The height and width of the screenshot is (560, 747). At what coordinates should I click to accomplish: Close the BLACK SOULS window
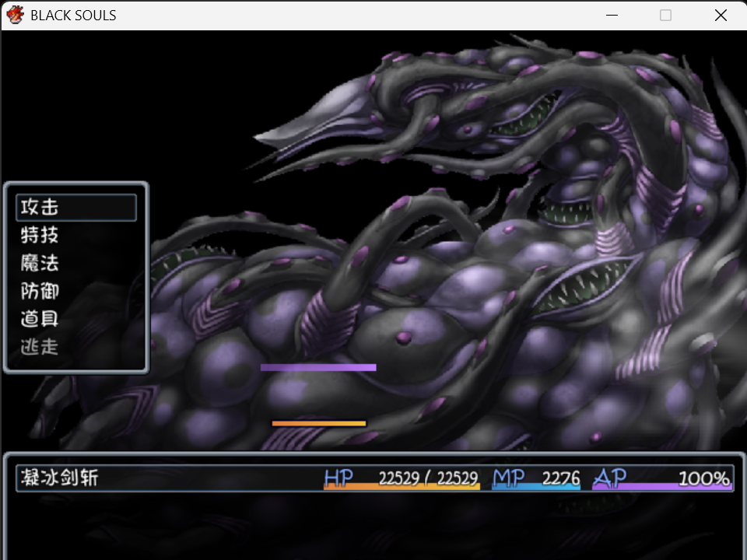click(x=721, y=16)
